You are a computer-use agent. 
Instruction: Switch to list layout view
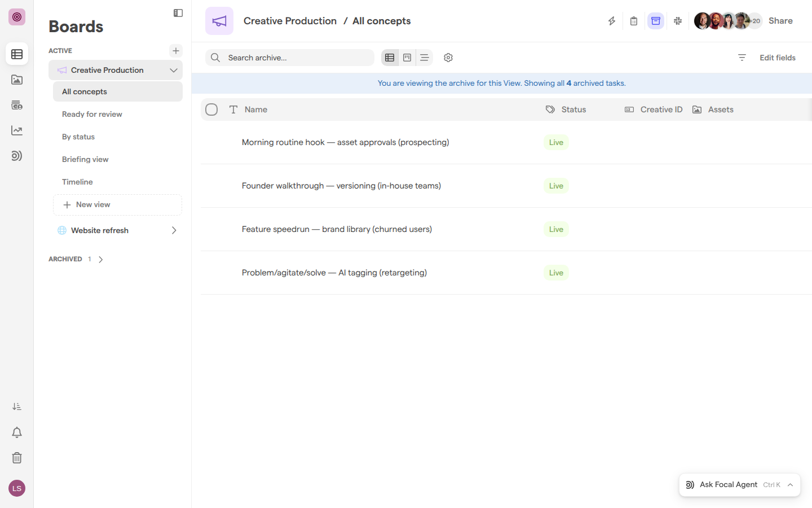pos(425,58)
